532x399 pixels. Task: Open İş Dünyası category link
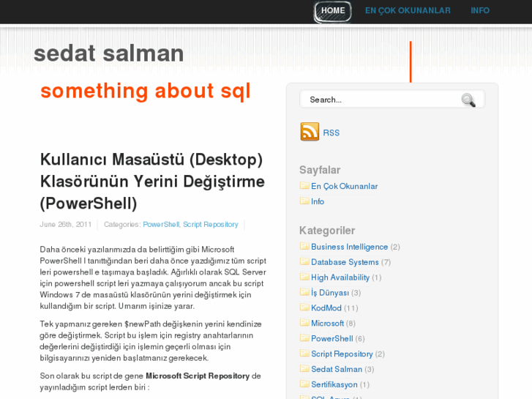pos(330,293)
